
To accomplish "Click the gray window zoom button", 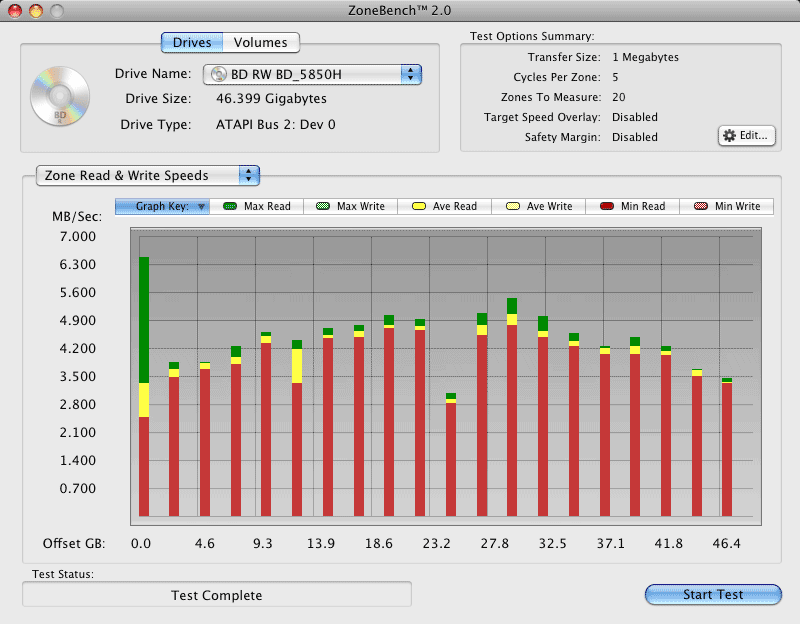I will (56, 11).
